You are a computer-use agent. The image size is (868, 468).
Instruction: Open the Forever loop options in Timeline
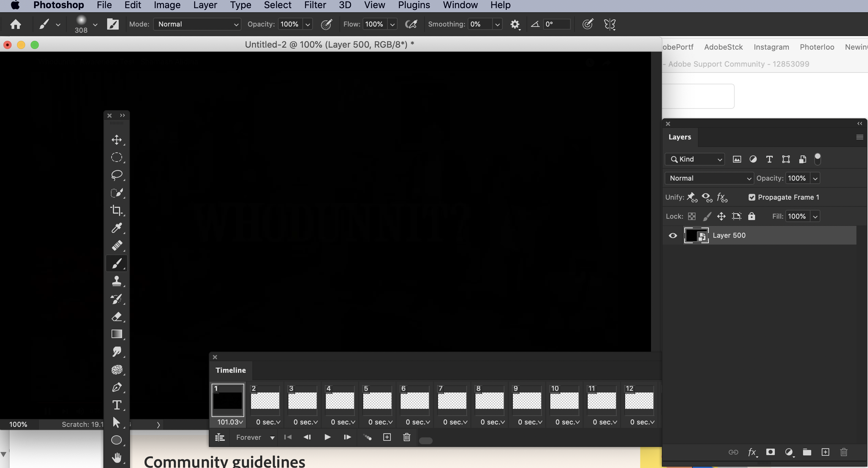tap(254, 437)
